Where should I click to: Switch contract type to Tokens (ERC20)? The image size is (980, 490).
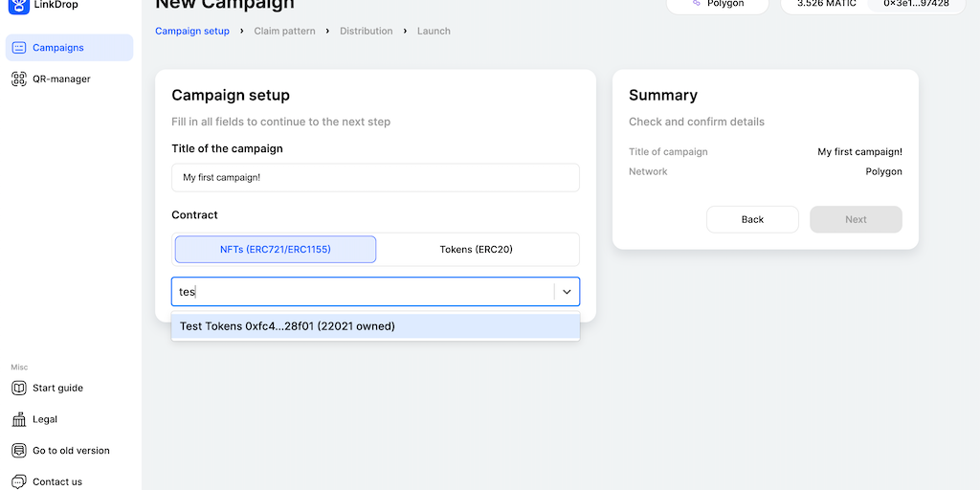(x=477, y=250)
